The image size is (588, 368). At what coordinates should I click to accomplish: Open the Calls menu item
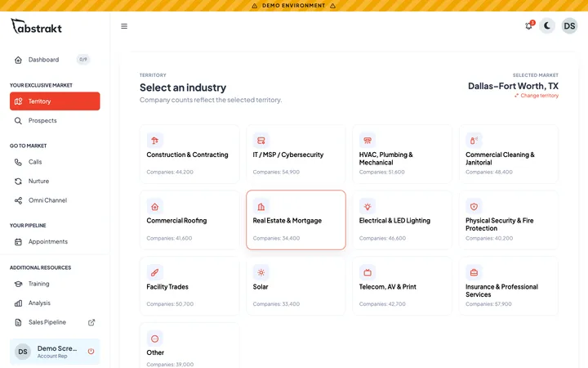[55, 162]
